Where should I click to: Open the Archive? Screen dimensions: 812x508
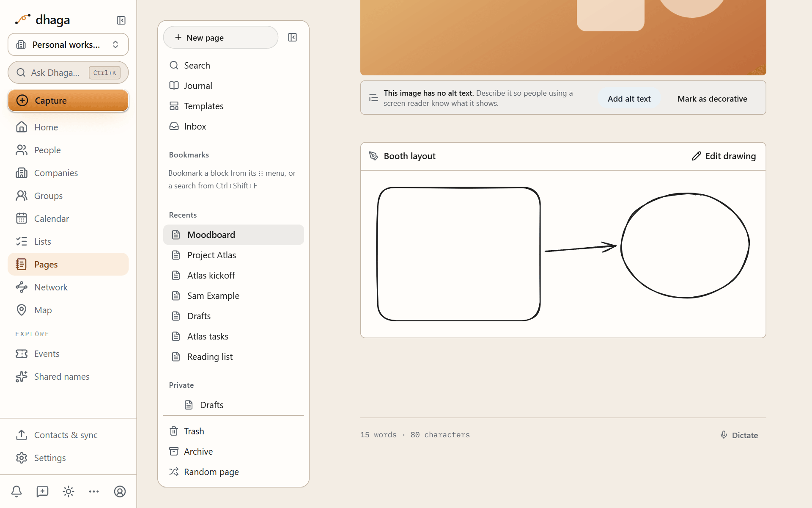(233, 451)
